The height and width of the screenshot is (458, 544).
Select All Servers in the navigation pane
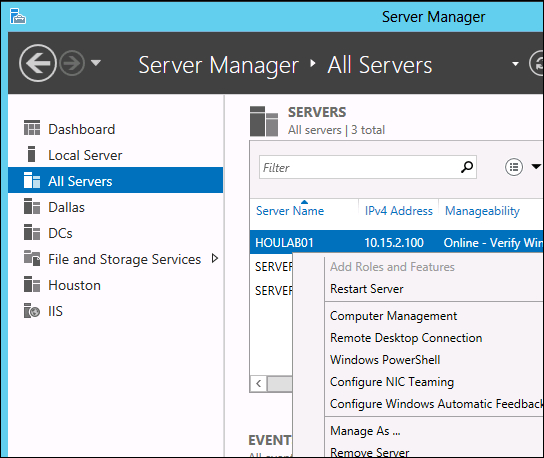[x=116, y=180]
